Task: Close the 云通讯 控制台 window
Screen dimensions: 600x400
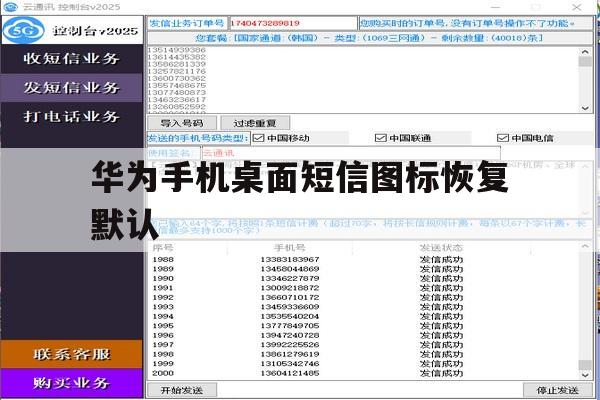Action: pos(577,7)
